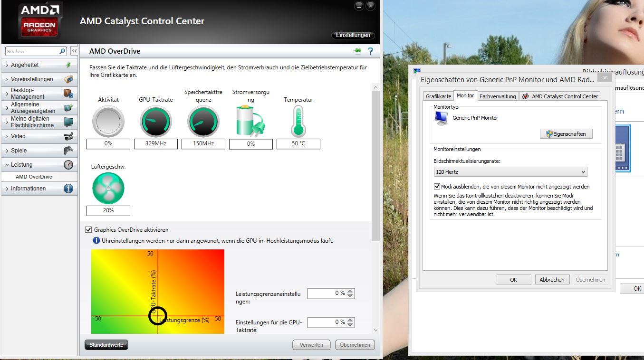Click the Leistung gauge icon

(x=68, y=165)
